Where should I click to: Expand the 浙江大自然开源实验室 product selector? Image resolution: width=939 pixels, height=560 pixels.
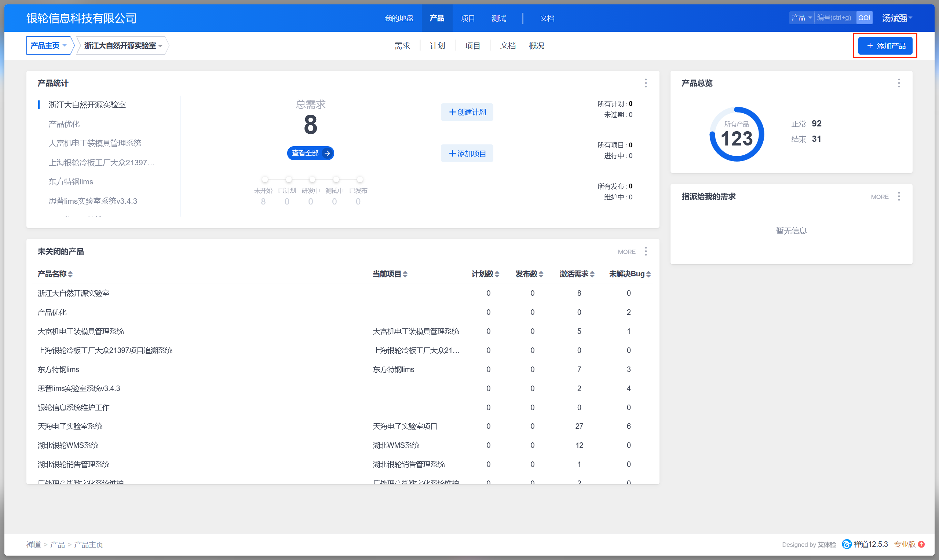tap(123, 46)
